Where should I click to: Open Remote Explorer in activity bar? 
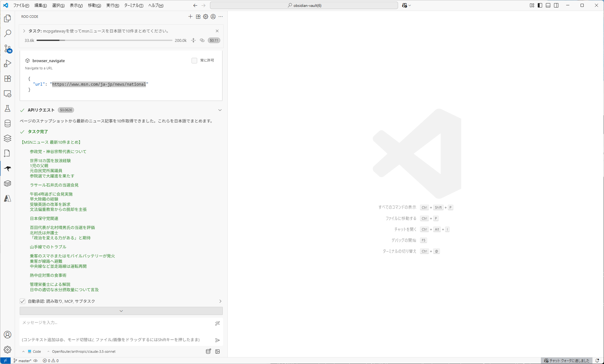7,93
